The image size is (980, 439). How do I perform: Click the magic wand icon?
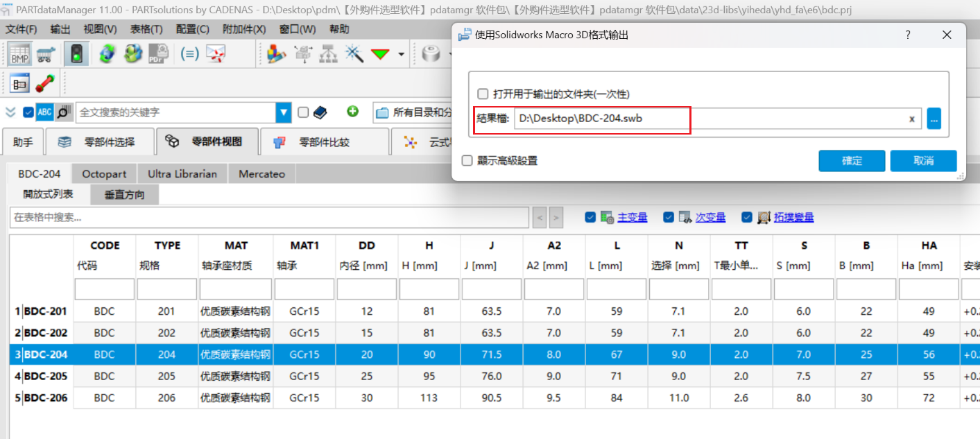(x=354, y=54)
